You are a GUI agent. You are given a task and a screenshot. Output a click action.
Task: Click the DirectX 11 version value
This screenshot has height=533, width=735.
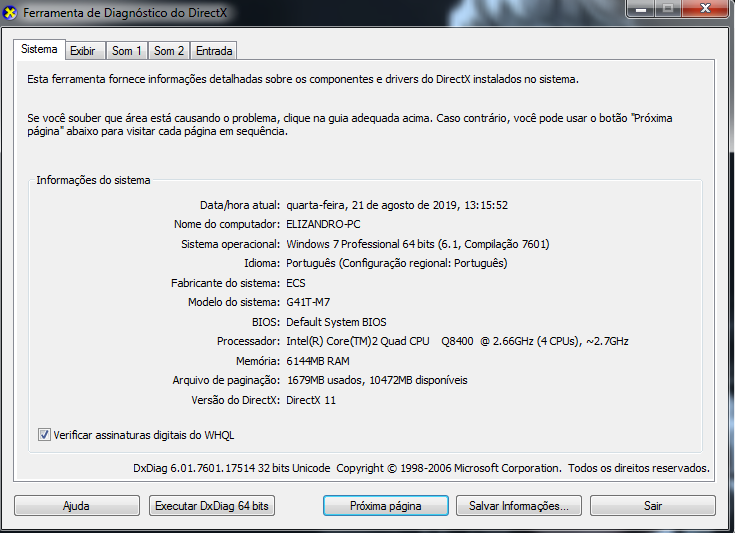[311, 400]
